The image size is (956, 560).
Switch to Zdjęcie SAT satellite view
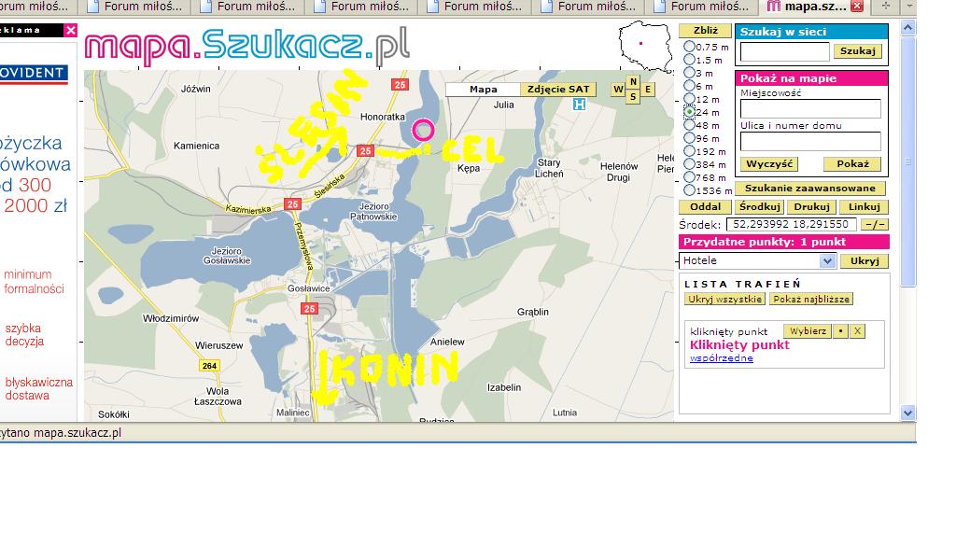558,90
